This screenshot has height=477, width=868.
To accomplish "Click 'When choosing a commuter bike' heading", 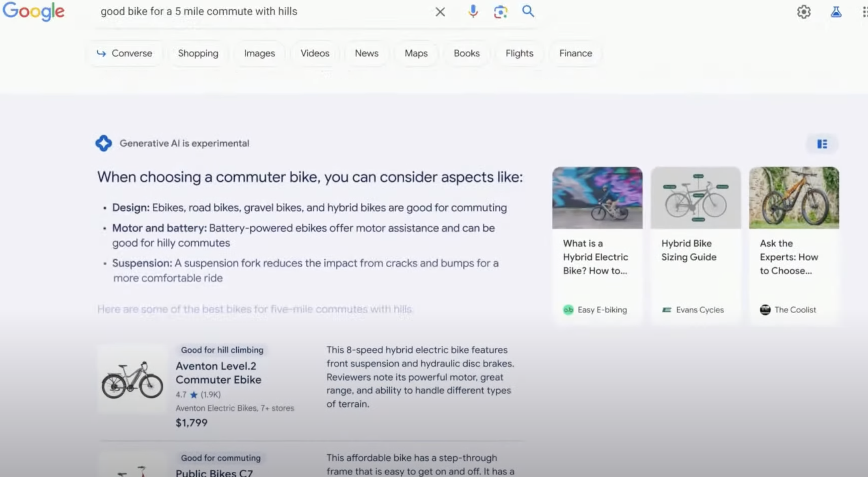I will click(310, 177).
